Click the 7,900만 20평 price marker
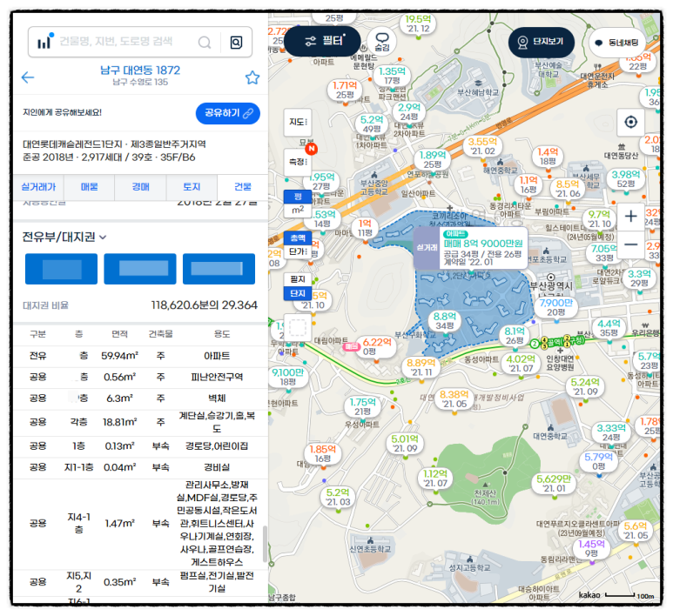The width and height of the screenshot is (673, 616). pyautogui.click(x=556, y=307)
